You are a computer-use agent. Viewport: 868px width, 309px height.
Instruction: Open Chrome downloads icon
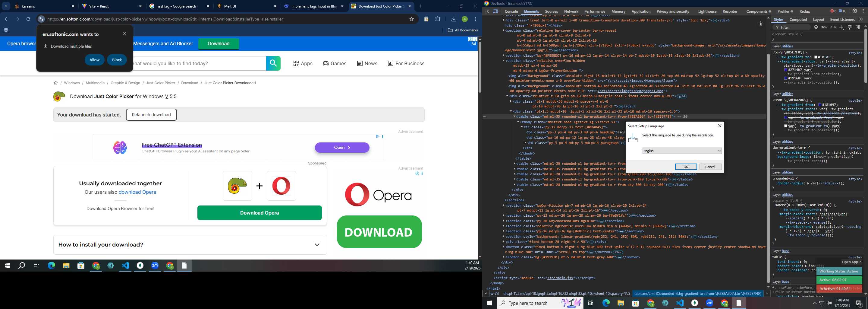(x=454, y=19)
